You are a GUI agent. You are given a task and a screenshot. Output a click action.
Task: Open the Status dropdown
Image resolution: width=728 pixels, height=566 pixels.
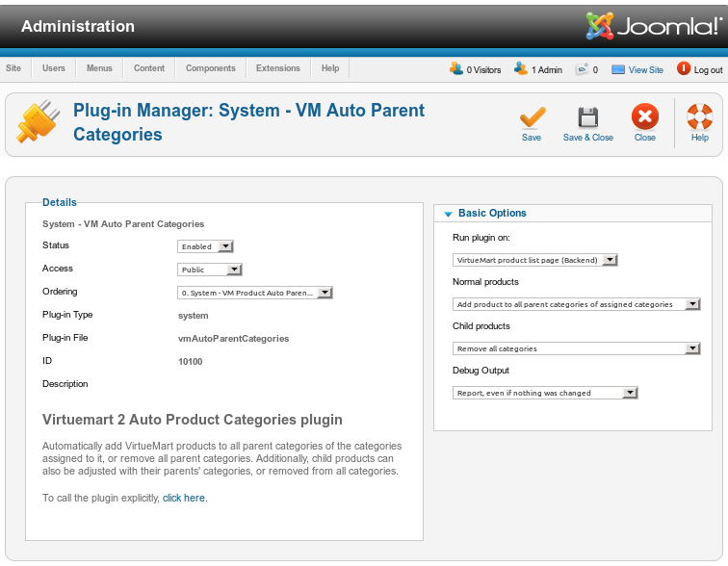[x=206, y=246]
